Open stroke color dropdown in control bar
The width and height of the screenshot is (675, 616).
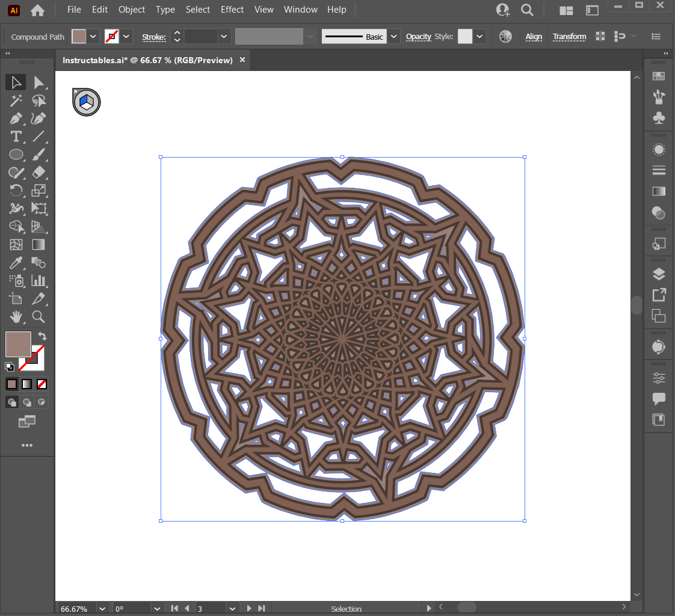126,37
